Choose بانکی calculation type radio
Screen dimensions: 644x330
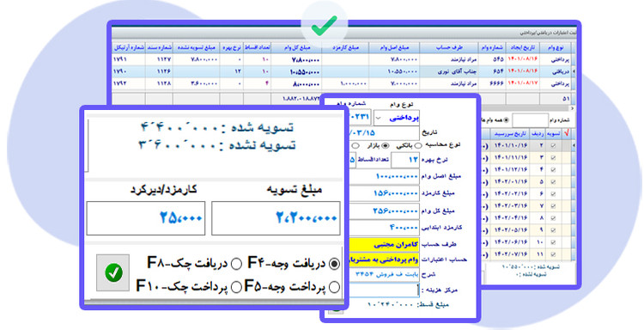[x=418, y=145]
